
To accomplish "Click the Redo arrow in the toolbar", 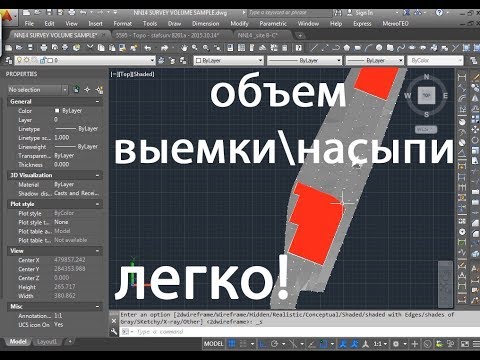I will pos(164,48).
